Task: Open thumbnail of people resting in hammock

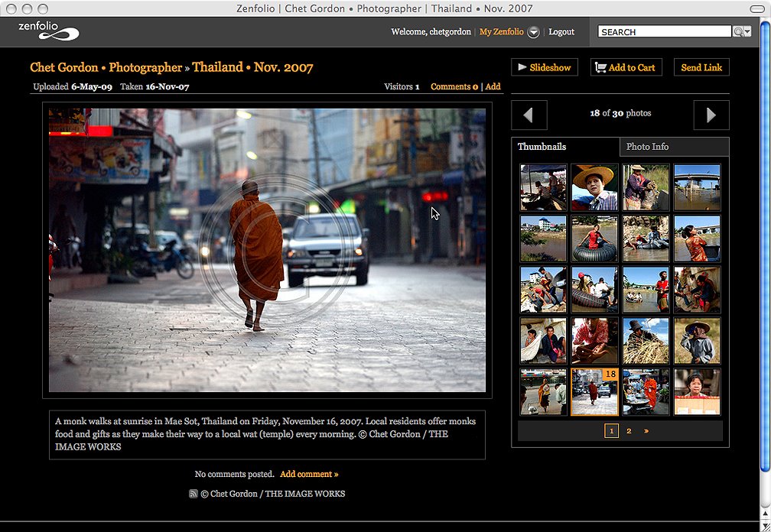Action: (x=543, y=341)
